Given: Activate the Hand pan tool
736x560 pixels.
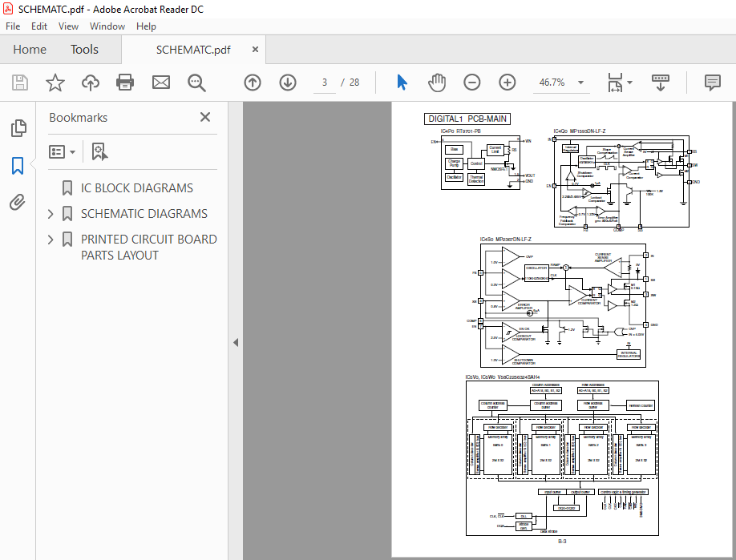Looking at the screenshot, I should pyautogui.click(x=436, y=83).
